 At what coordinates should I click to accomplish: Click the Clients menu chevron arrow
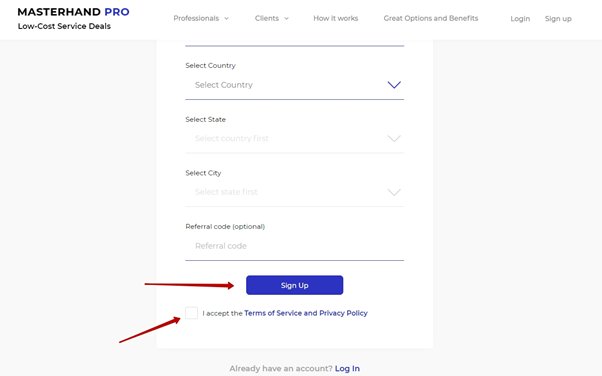point(286,18)
